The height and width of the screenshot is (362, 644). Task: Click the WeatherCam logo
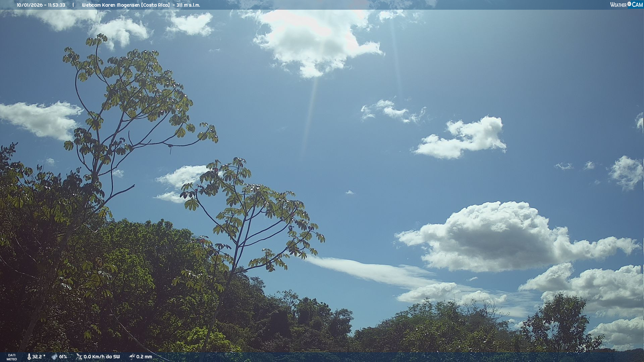[626, 5]
